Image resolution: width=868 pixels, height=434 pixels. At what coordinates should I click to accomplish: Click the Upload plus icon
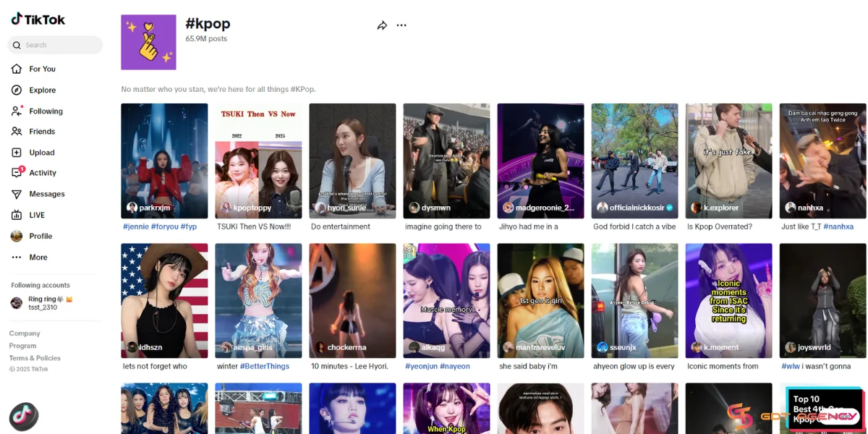[x=17, y=153]
